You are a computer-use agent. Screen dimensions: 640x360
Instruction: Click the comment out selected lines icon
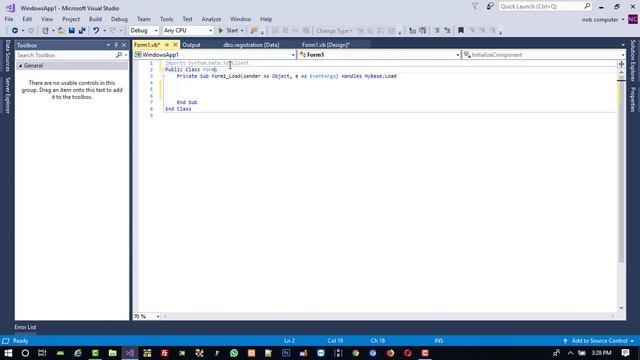tap(437, 31)
